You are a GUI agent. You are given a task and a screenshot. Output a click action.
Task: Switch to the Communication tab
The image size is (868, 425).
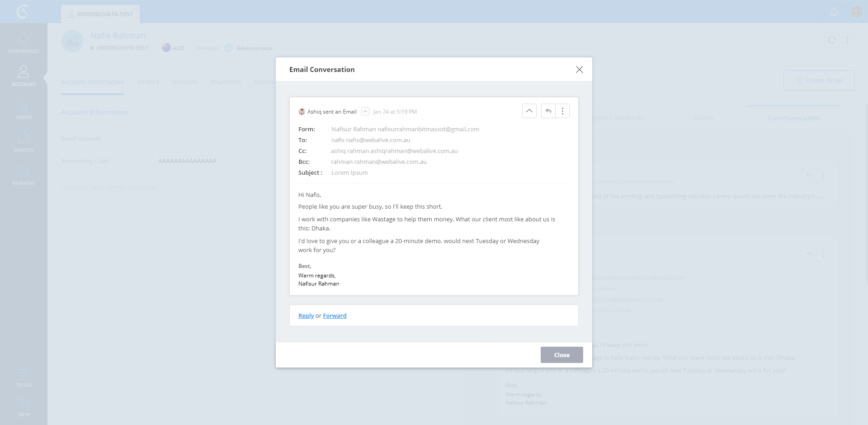click(x=794, y=118)
